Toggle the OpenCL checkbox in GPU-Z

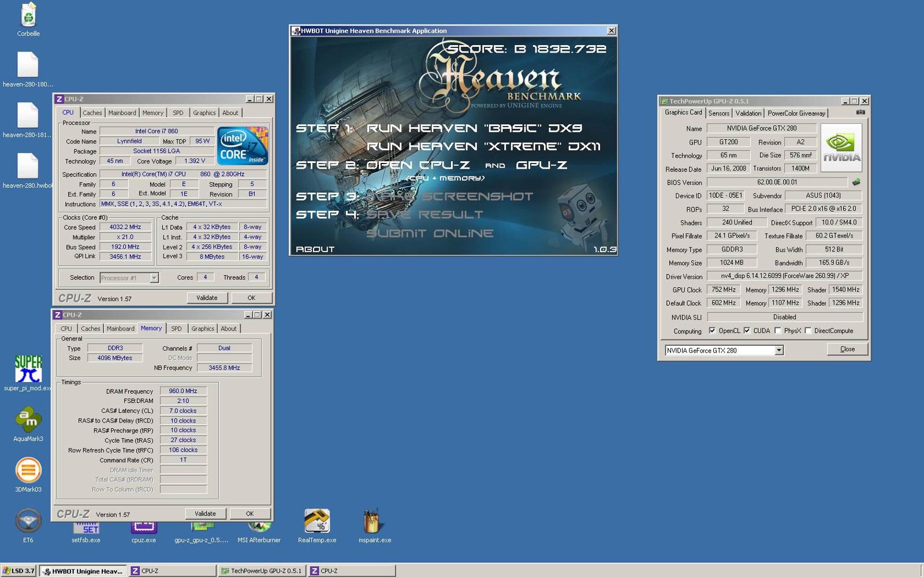point(712,331)
